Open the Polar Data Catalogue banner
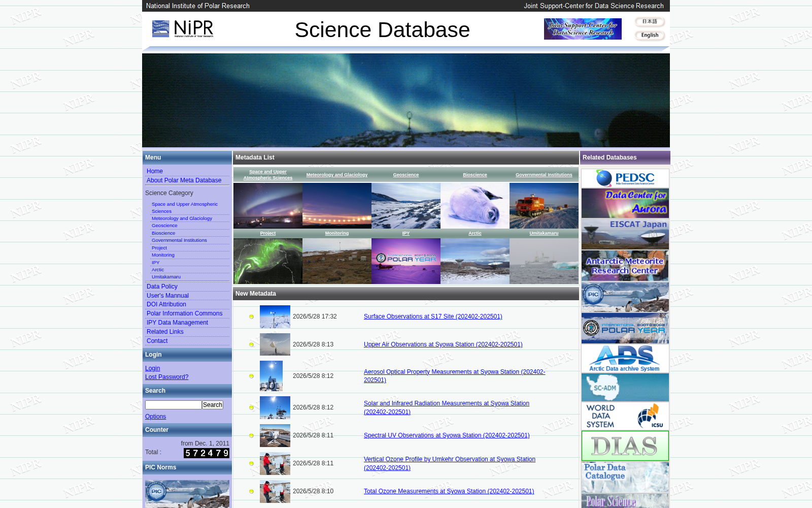The width and height of the screenshot is (812, 508). 625,477
